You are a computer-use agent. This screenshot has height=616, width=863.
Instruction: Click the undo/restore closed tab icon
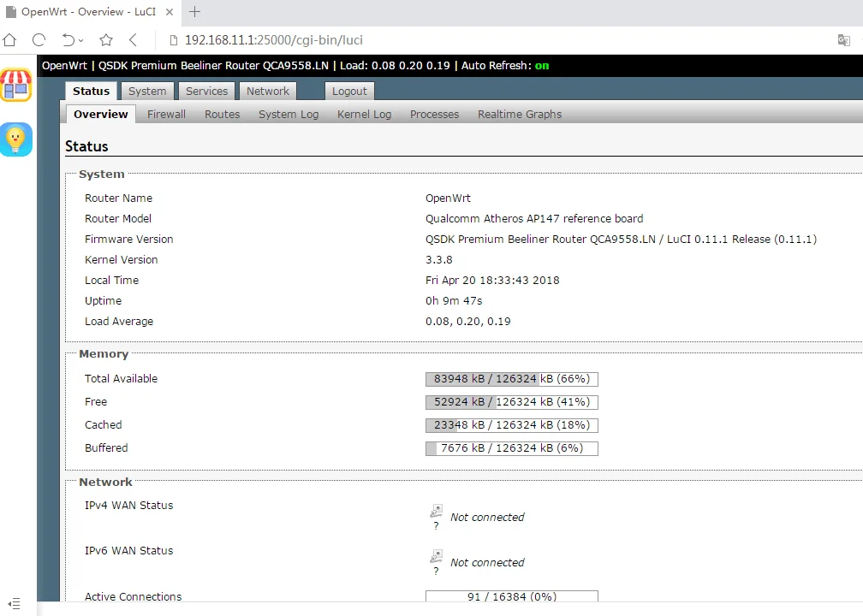pos(68,39)
